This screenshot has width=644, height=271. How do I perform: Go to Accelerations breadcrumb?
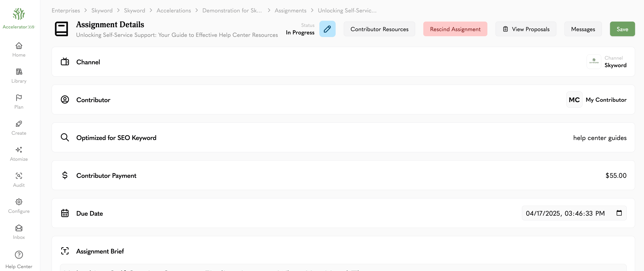pos(174,11)
